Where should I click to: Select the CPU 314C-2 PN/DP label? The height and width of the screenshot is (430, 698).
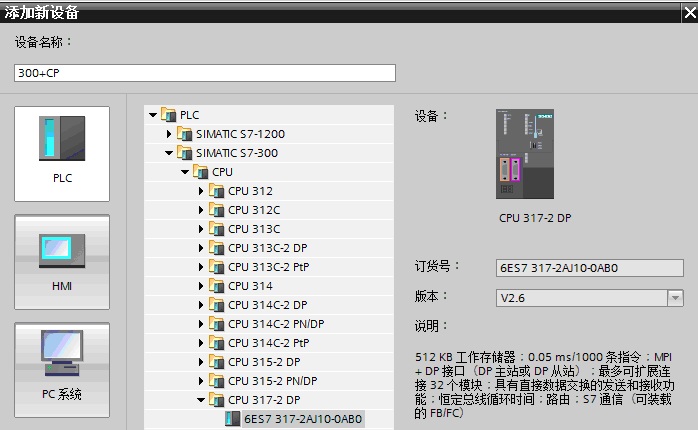click(276, 324)
